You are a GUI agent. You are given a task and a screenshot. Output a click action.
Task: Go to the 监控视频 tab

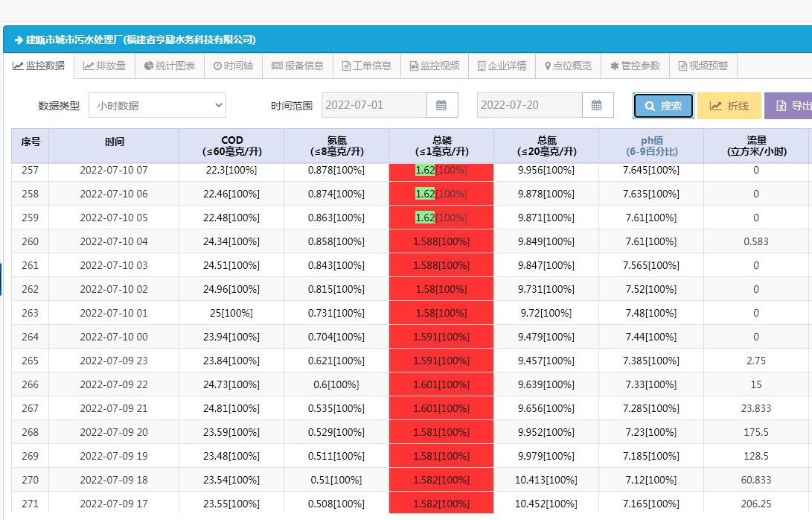tap(434, 66)
